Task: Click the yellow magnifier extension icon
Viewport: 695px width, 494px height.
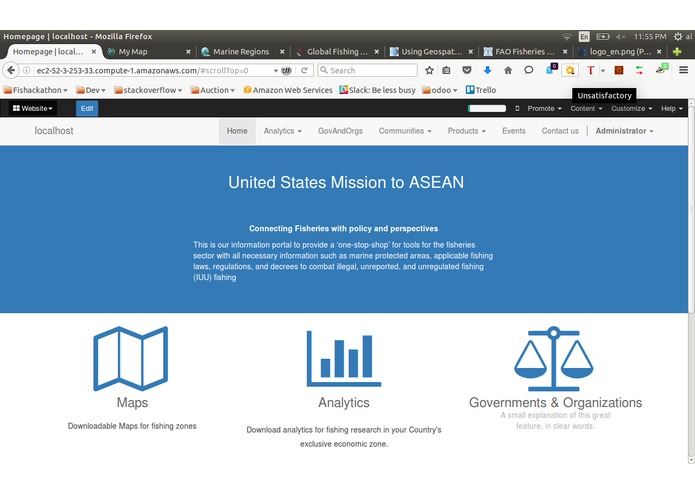Action: pos(570,70)
